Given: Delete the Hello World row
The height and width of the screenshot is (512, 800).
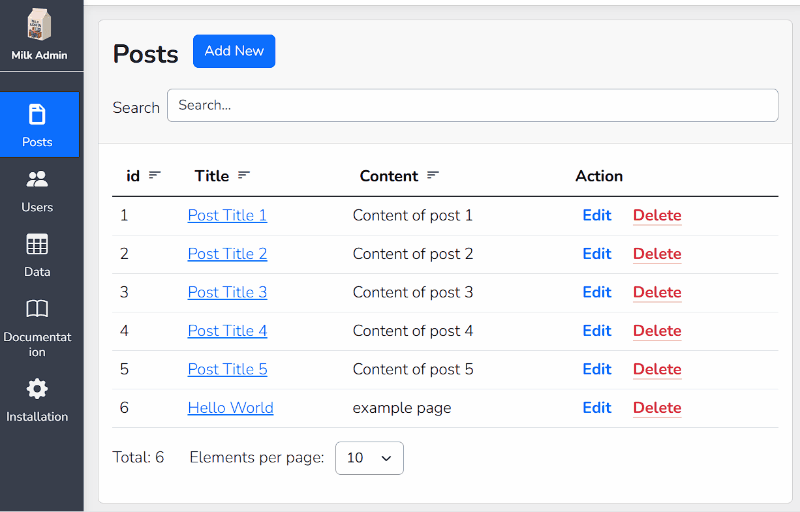Looking at the screenshot, I should pyautogui.click(x=657, y=408).
